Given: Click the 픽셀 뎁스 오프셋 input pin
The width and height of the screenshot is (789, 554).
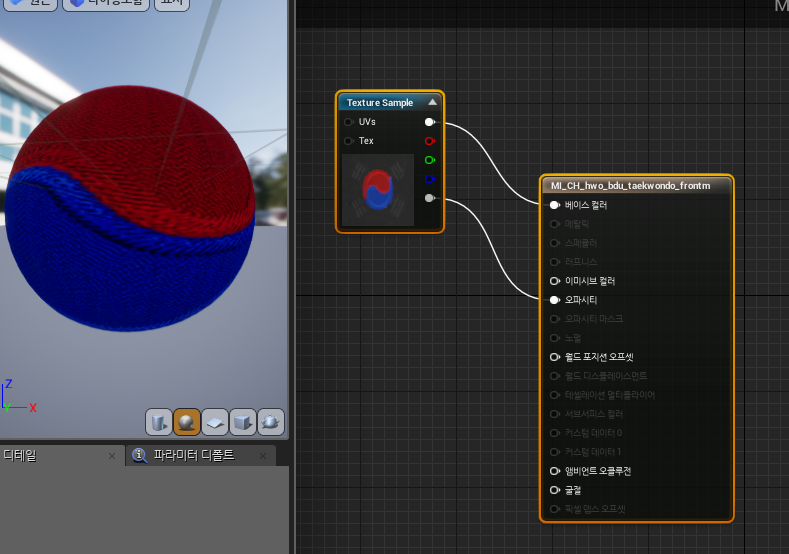Looking at the screenshot, I should (555, 509).
